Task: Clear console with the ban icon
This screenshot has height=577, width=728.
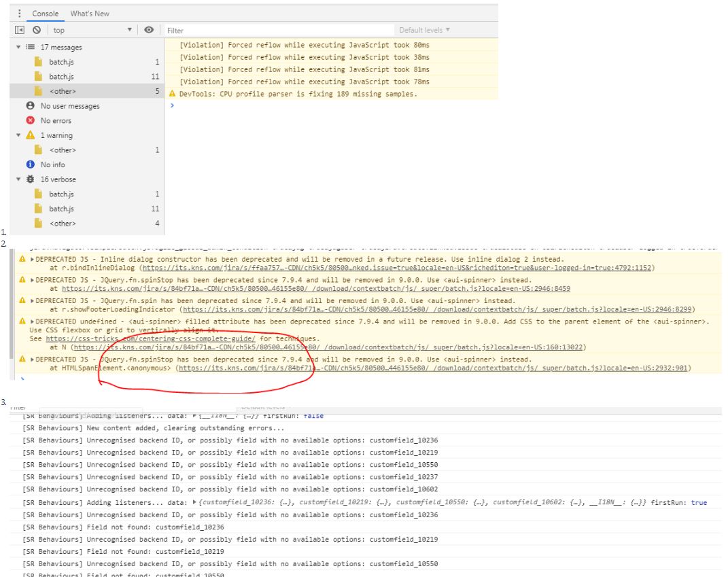Action: click(x=37, y=30)
